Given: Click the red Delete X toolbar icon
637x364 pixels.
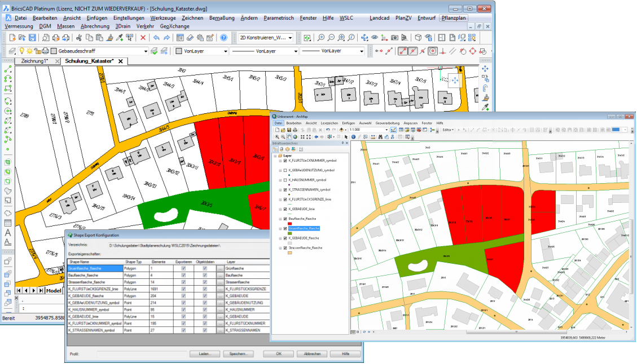Looking at the screenshot, I should tap(143, 38).
